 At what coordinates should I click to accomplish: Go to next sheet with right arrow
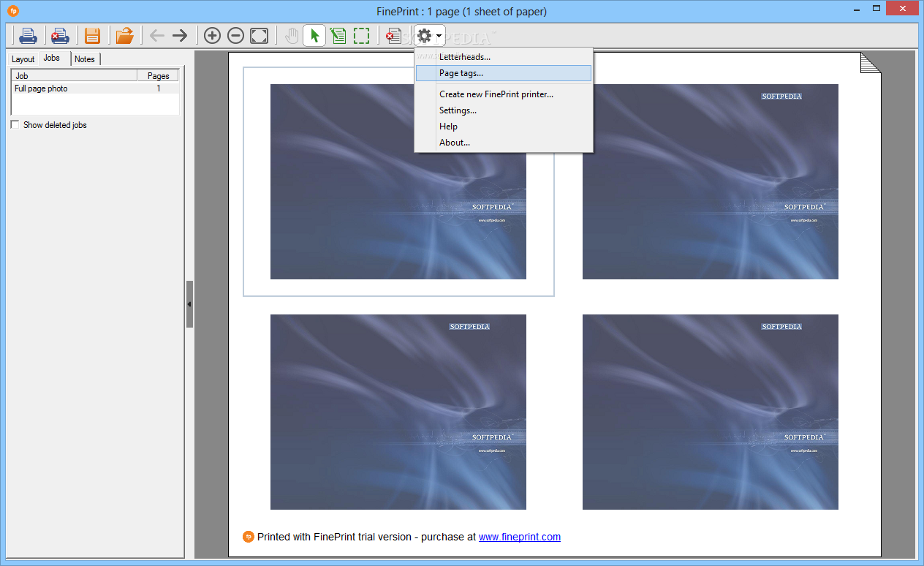pyautogui.click(x=180, y=35)
